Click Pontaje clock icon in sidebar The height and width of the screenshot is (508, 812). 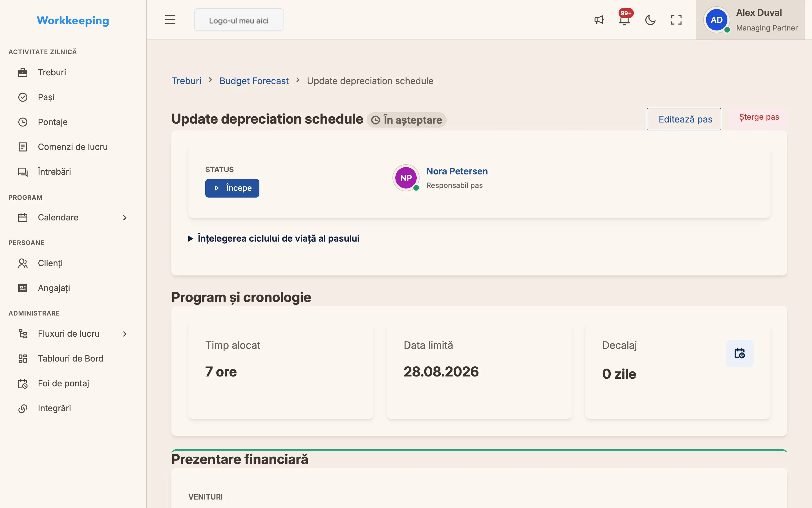pos(23,122)
